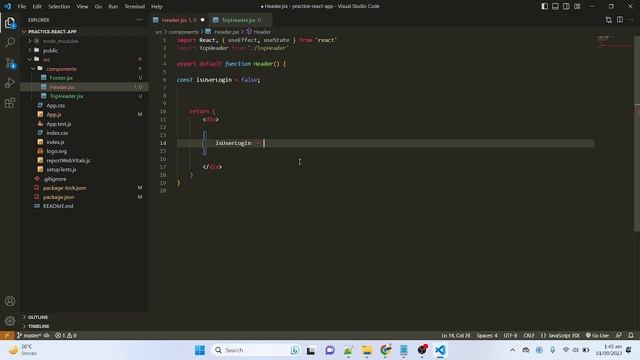Open App.test.js file
This screenshot has width=640, height=360.
58,124
